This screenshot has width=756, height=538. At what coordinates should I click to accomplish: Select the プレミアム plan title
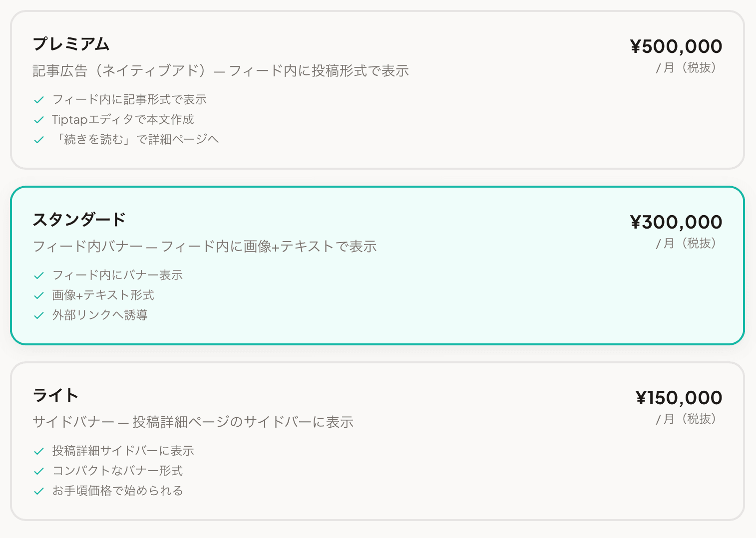pos(71,44)
